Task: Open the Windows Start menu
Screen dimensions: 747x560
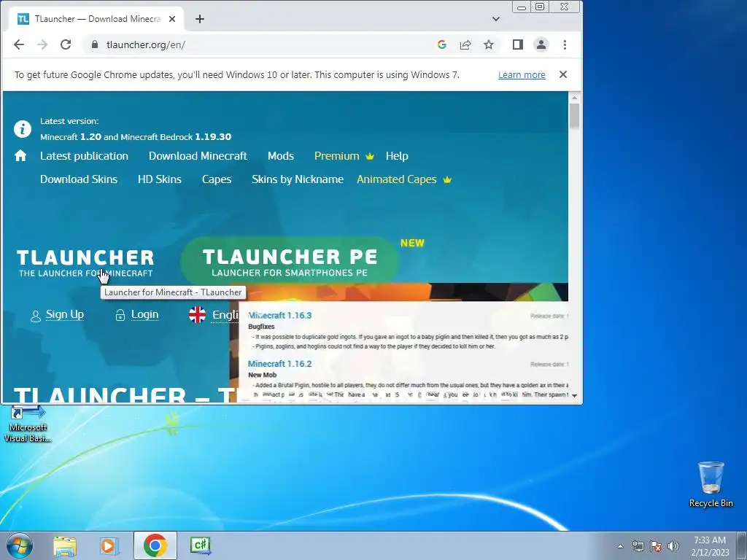Action: (x=19, y=545)
